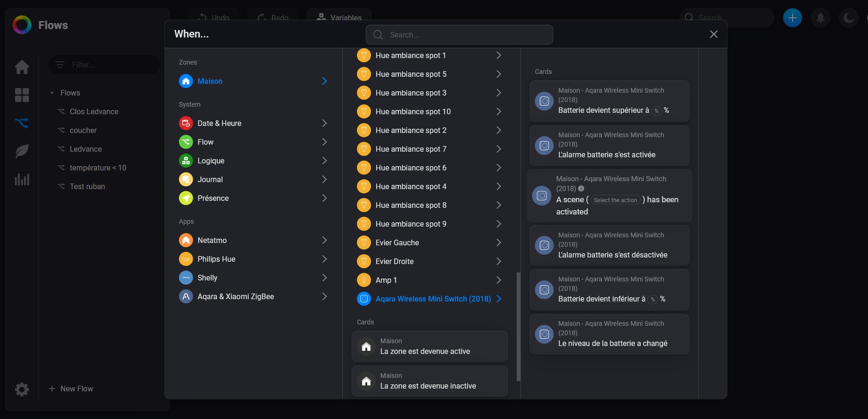Click percent field in Batterie devient inférieur
Screen dimensions: 868x419
[653, 300]
